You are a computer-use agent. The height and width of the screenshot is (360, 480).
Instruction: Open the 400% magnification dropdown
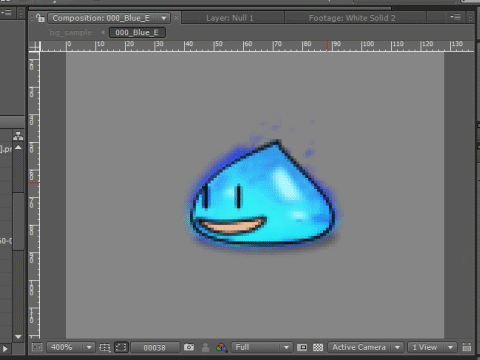pyautogui.click(x=71, y=347)
